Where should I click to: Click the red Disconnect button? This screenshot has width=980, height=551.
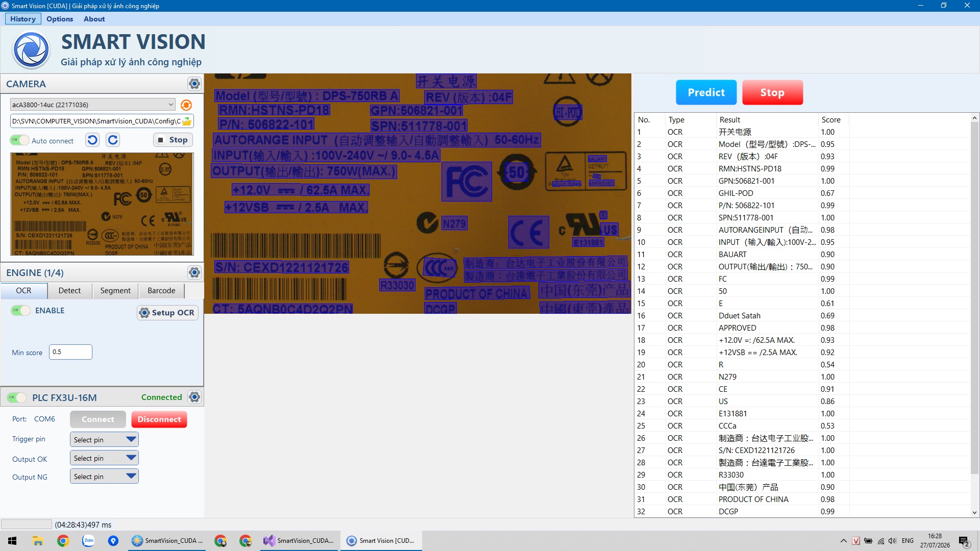click(159, 419)
